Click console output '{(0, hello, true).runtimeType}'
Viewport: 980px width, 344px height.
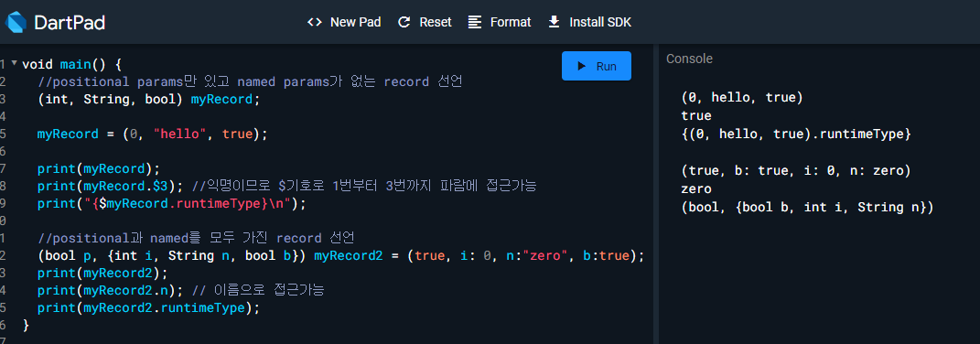[x=796, y=134]
